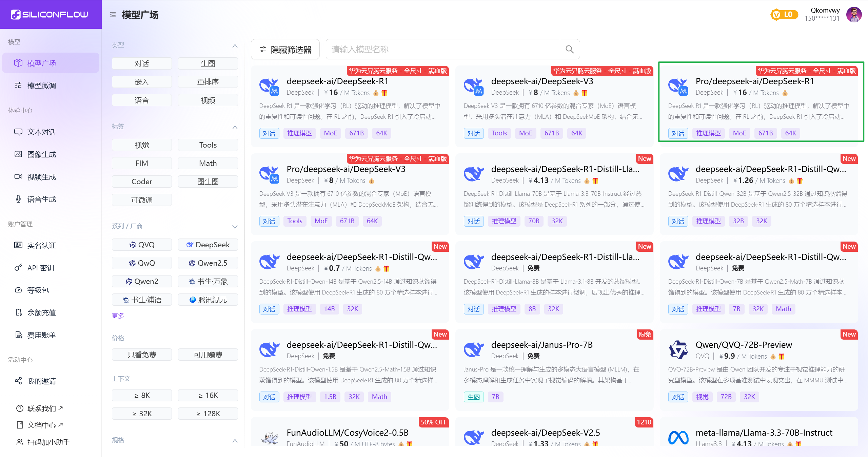Select 只看免费 price filter
Image resolution: width=868 pixels, height=457 pixels.
(142, 355)
